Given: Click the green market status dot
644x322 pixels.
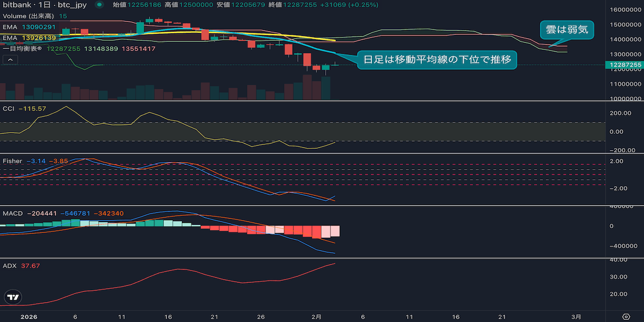Looking at the screenshot, I should tap(99, 5).
